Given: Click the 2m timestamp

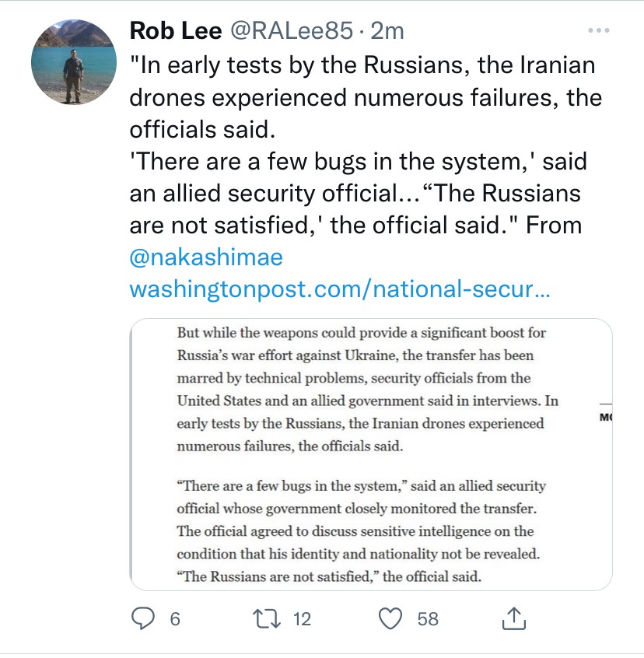Looking at the screenshot, I should (387, 30).
